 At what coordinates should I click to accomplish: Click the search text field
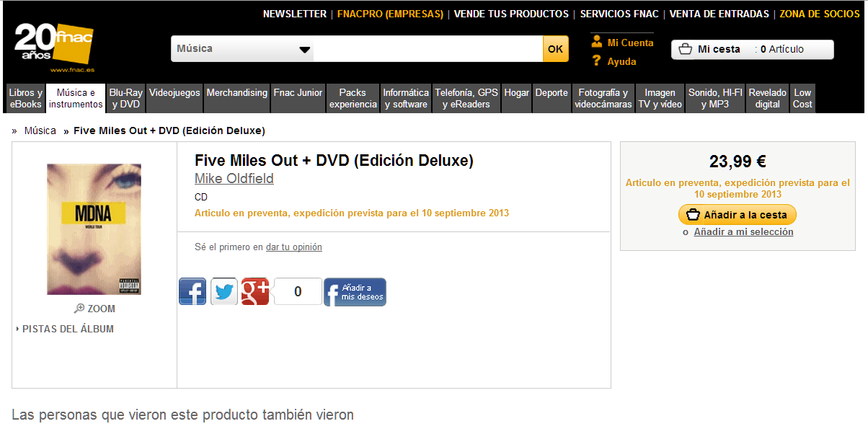429,49
